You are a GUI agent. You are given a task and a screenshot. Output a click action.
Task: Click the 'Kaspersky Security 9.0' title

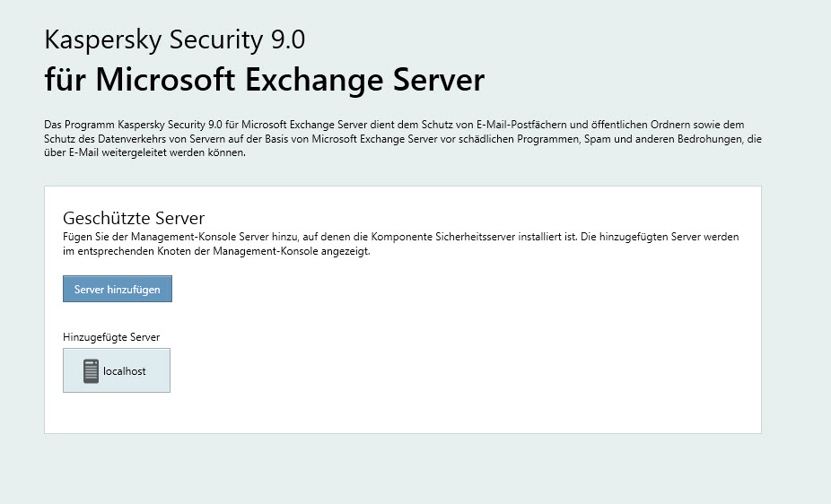(x=175, y=39)
